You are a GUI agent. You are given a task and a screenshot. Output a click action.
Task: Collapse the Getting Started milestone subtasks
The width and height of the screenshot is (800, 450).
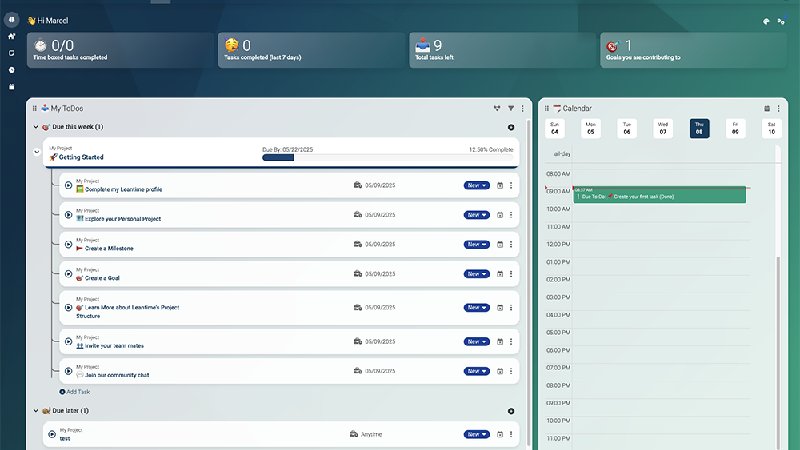click(x=37, y=152)
